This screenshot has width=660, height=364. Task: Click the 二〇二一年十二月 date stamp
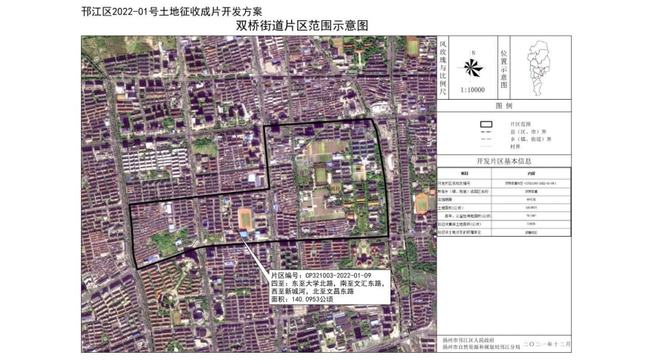pos(547,344)
